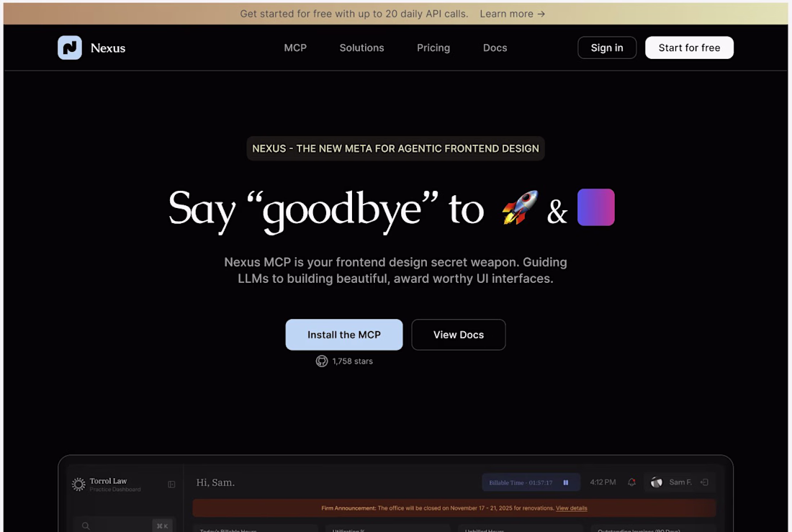Screen dimensions: 792x532
Task: Open the Solutions nav menu
Action: [361, 48]
